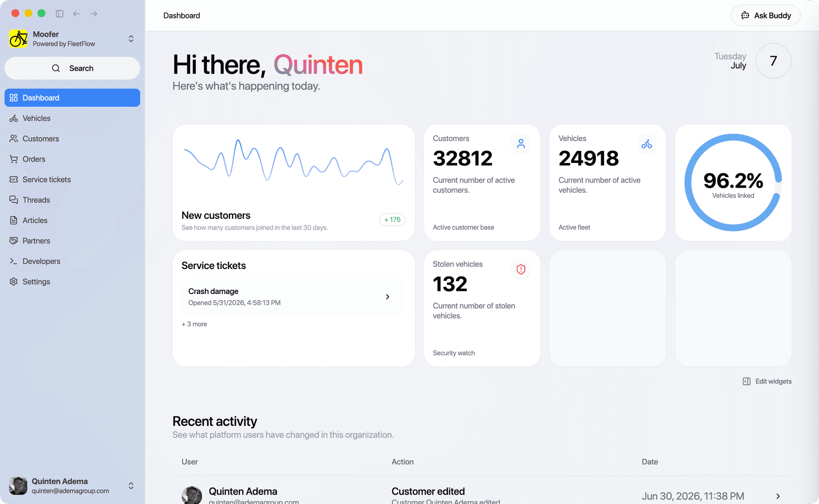819x504 pixels.
Task: Click the New customers line chart
Action: (x=293, y=162)
